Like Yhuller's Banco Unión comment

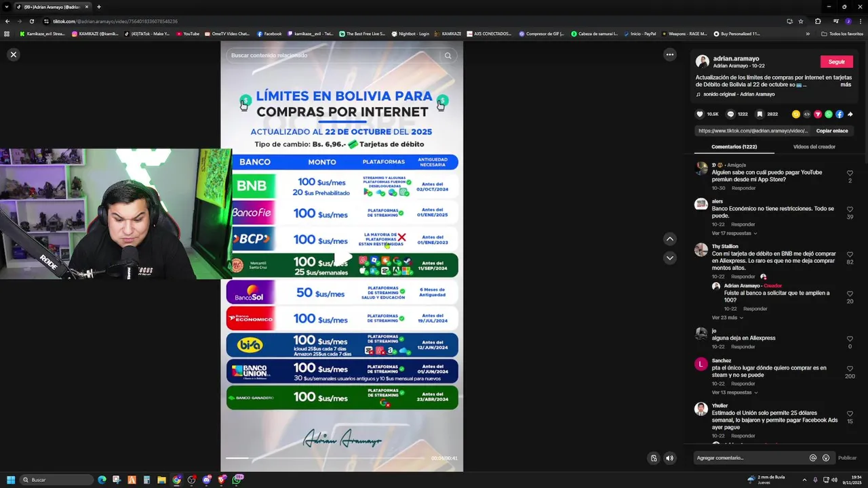[850, 414]
